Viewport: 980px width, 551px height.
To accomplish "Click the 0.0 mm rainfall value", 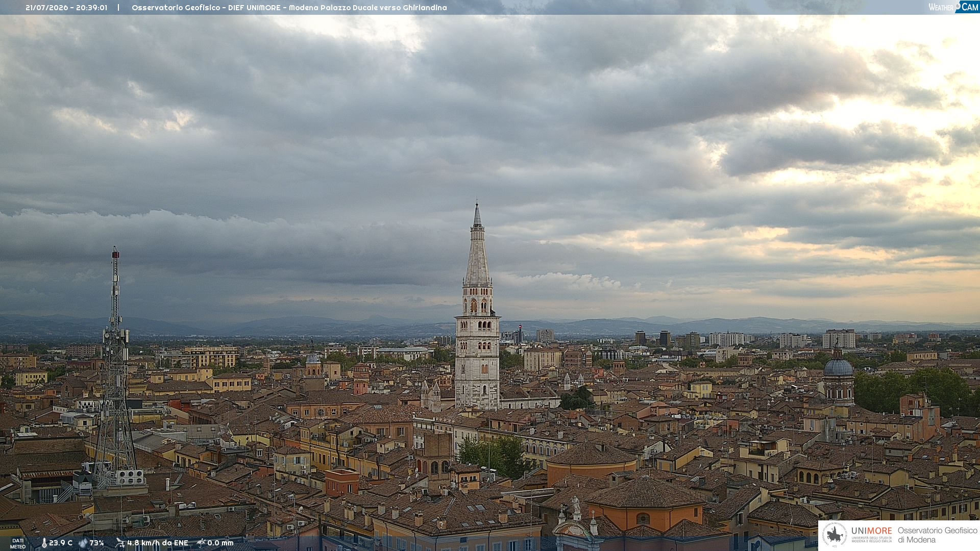I will 220,543.
